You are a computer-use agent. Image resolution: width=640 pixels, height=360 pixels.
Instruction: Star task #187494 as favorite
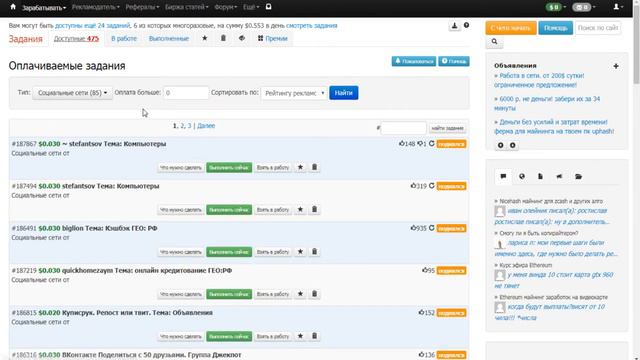[x=300, y=209]
